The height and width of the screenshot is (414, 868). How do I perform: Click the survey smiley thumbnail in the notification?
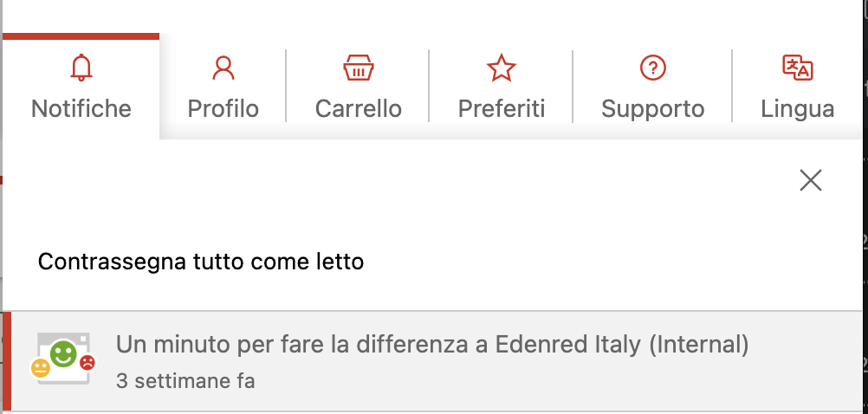(62, 359)
